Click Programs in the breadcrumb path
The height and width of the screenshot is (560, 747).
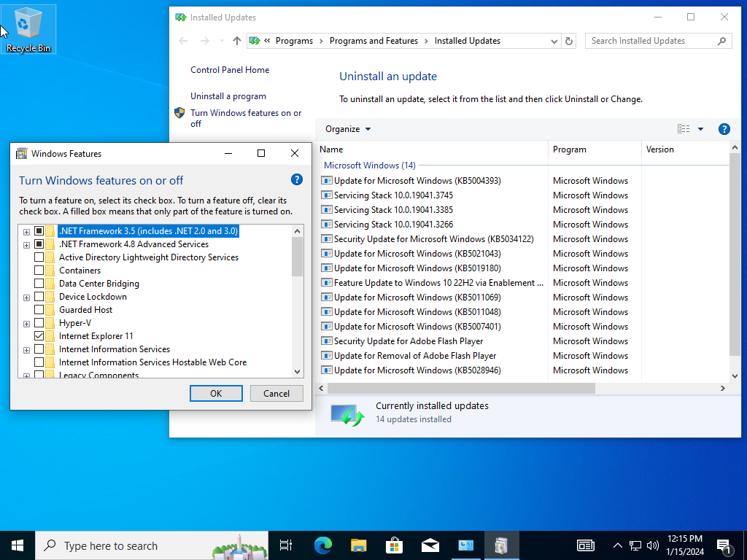click(x=294, y=41)
